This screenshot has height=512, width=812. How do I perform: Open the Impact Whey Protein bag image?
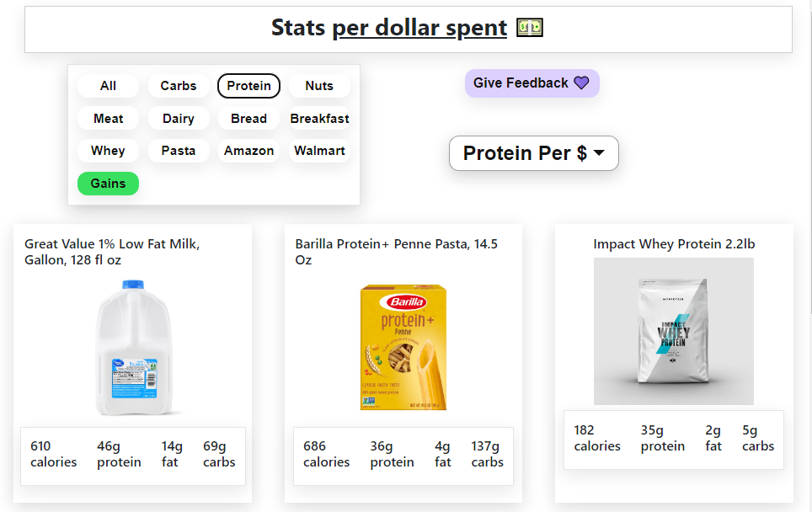click(x=674, y=331)
